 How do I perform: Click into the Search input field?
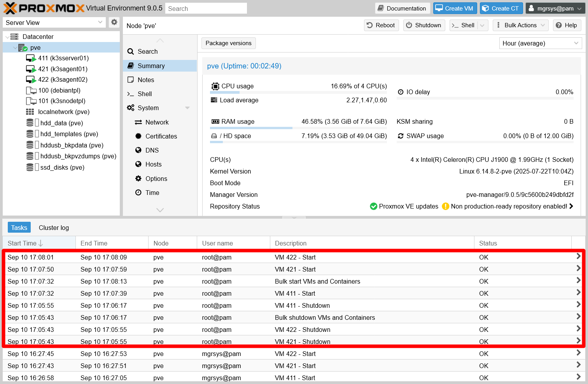click(x=206, y=8)
